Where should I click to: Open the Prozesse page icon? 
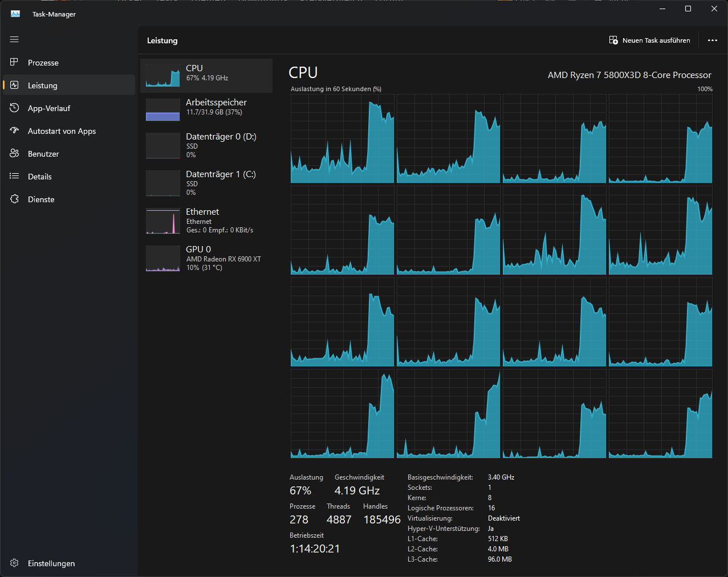point(14,63)
